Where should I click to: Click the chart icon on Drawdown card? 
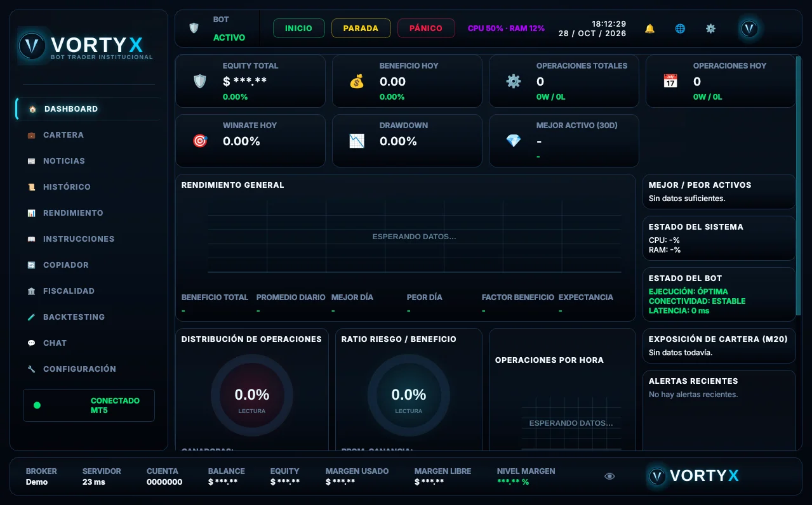(x=357, y=141)
